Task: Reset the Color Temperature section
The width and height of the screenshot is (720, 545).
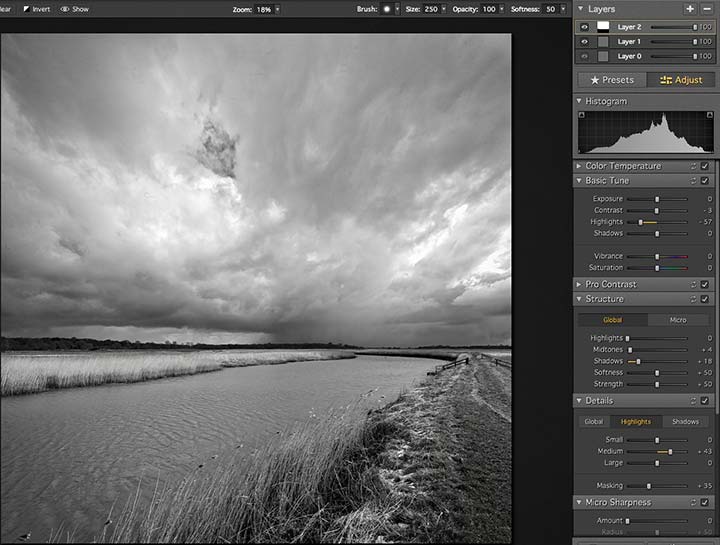Action: pos(693,166)
